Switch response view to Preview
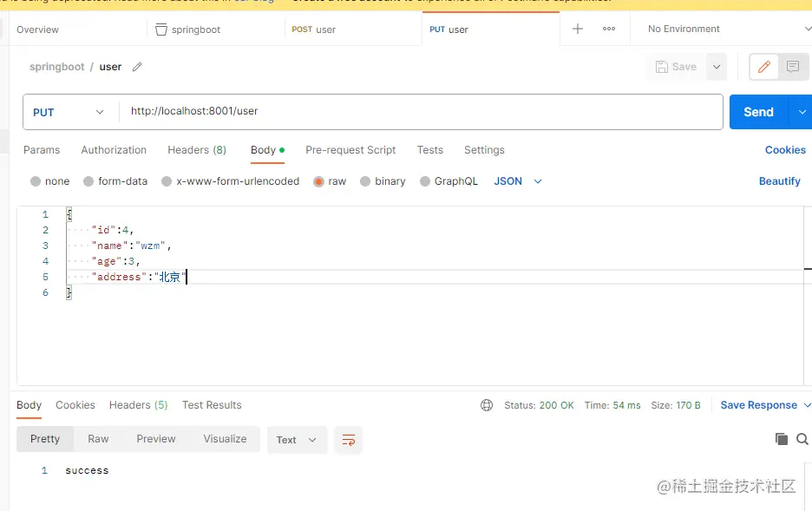Screen dimensions: 812x511 (x=156, y=439)
